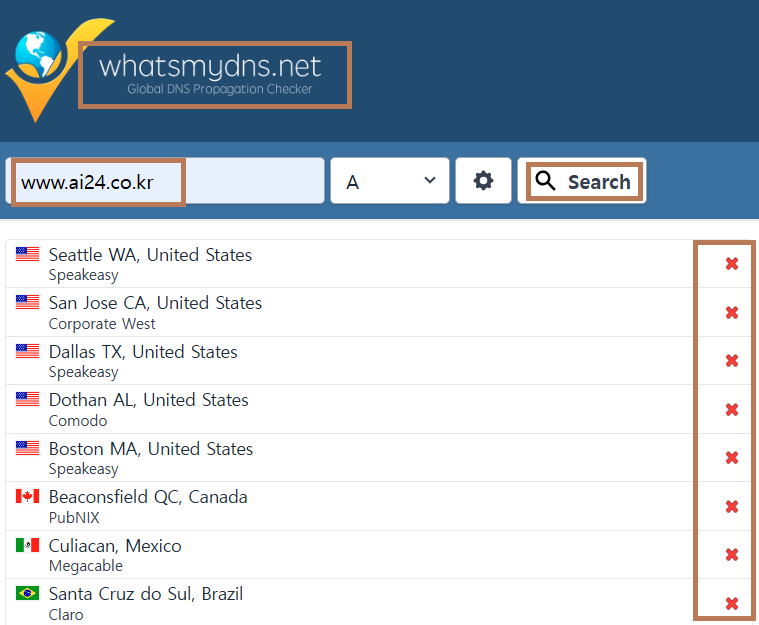Open the A record type dropdown

[x=390, y=181]
